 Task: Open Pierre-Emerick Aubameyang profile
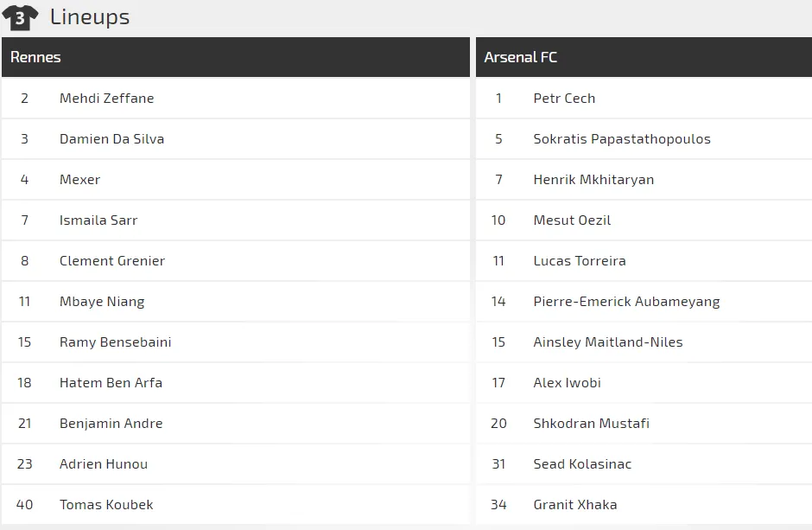[626, 302]
